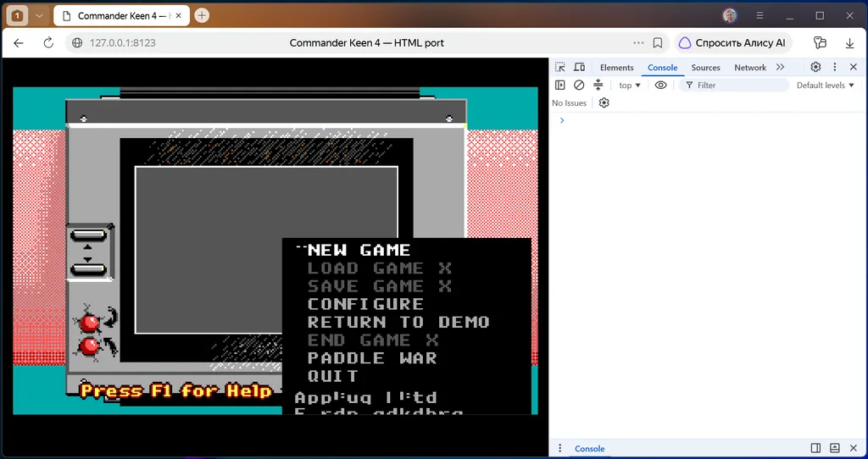Open the browser hamburger menu
Image resolution: width=868 pixels, height=459 pixels.
click(760, 16)
